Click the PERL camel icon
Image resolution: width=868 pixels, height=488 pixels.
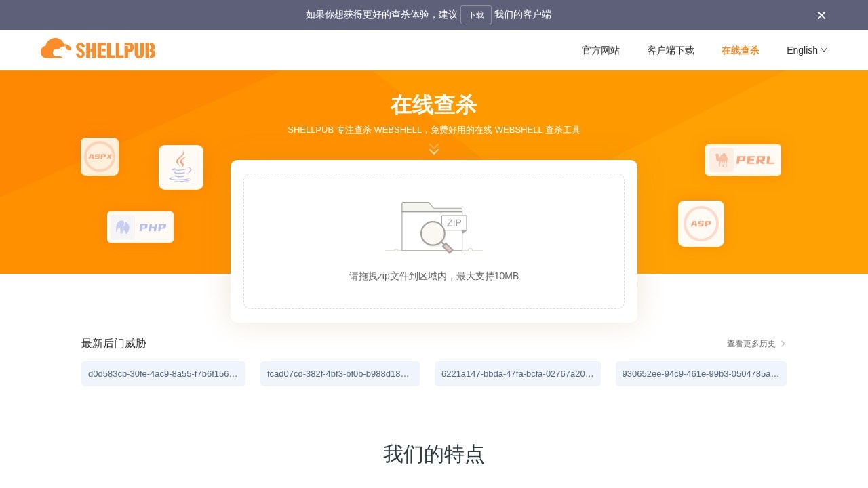click(x=743, y=160)
